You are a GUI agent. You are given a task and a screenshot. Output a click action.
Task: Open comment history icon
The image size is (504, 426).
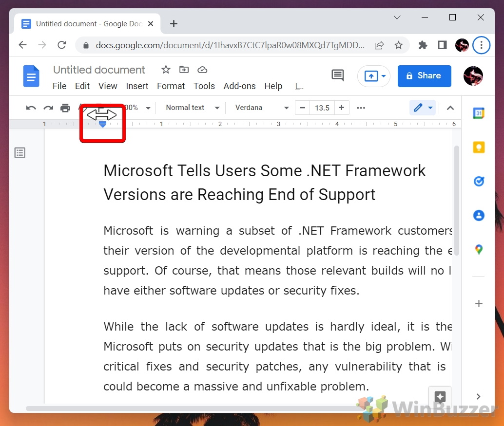click(337, 75)
